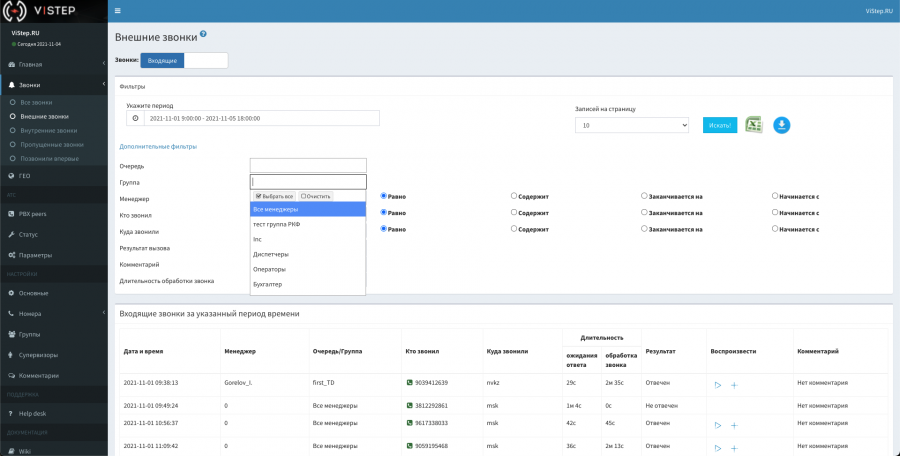Screen dimensions: 900x456
Task: Play recording of the Gorelov_I. call
Action: [717, 384]
